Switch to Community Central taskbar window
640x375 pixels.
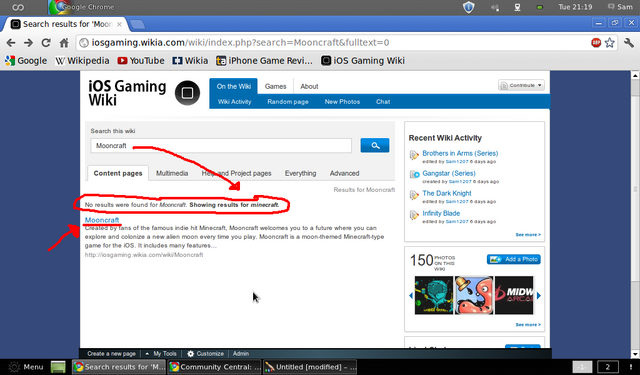215,367
